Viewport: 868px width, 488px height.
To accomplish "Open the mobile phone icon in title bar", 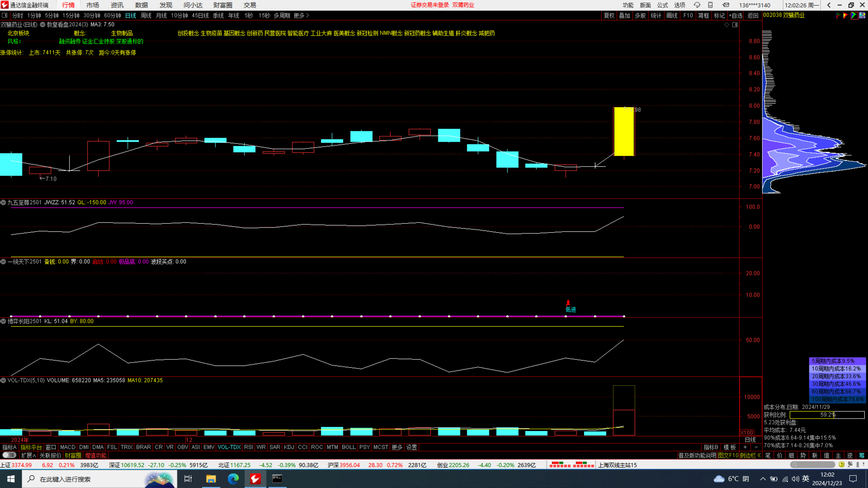I will (710, 5).
